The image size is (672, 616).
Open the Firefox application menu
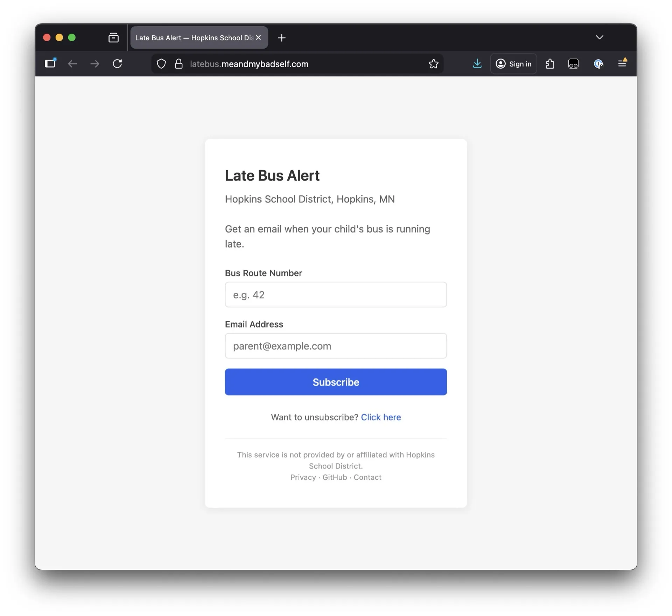click(622, 63)
